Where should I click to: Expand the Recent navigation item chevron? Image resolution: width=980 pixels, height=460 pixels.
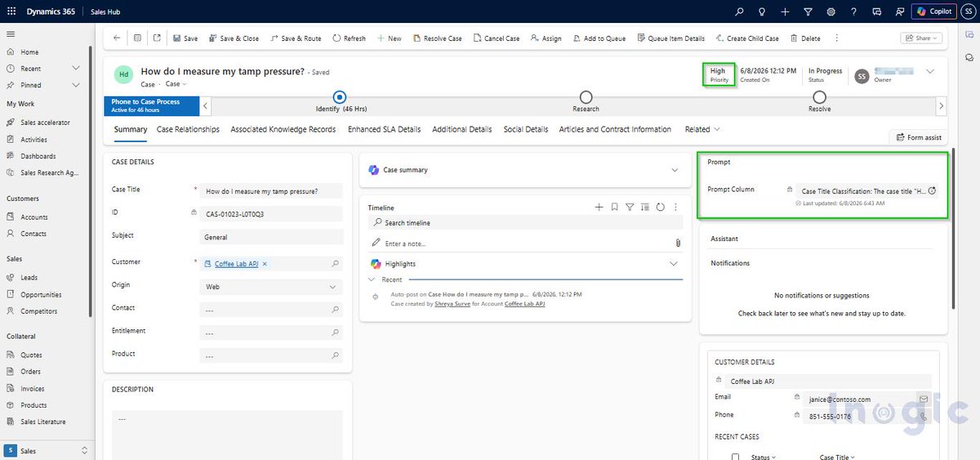(x=76, y=69)
